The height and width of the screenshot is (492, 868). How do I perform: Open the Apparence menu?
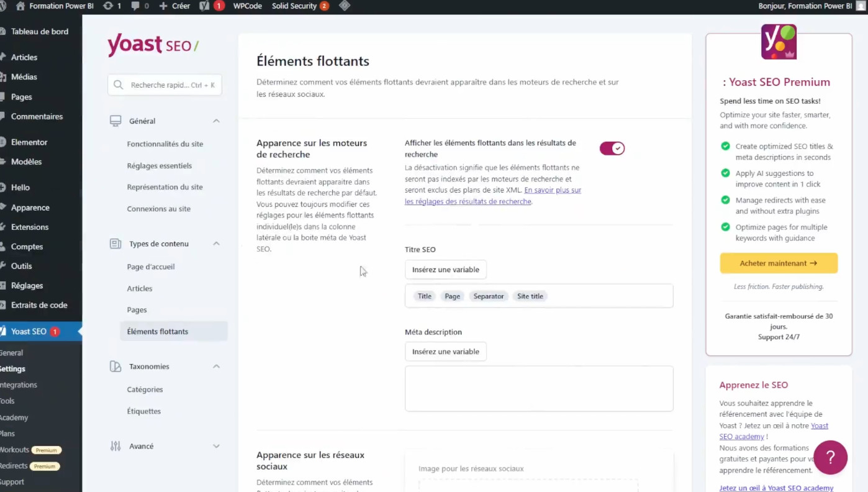30,207
